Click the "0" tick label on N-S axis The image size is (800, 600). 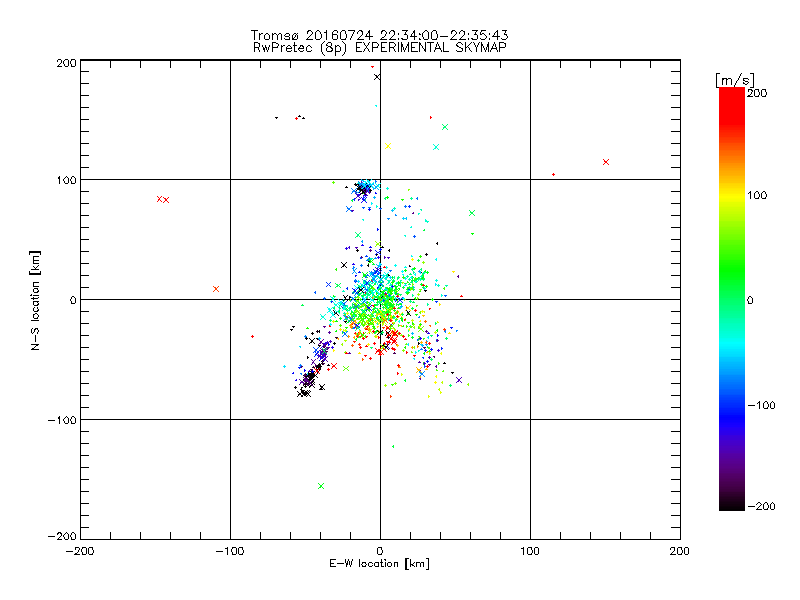coord(73,300)
